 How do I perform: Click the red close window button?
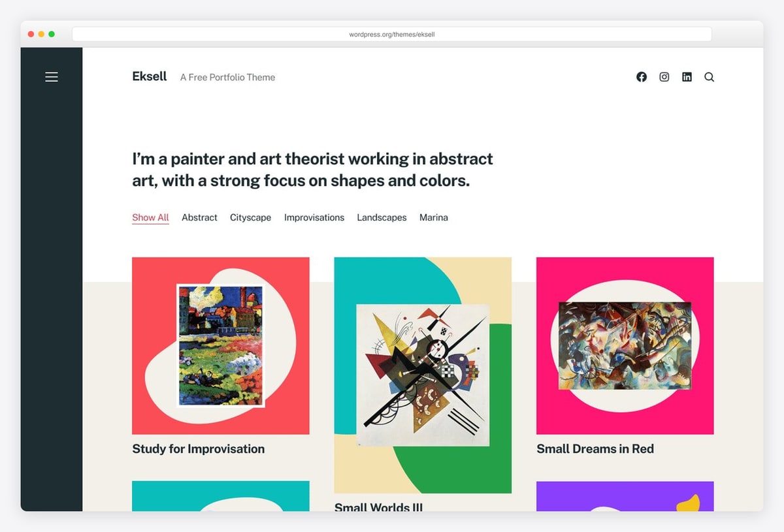pyautogui.click(x=31, y=34)
